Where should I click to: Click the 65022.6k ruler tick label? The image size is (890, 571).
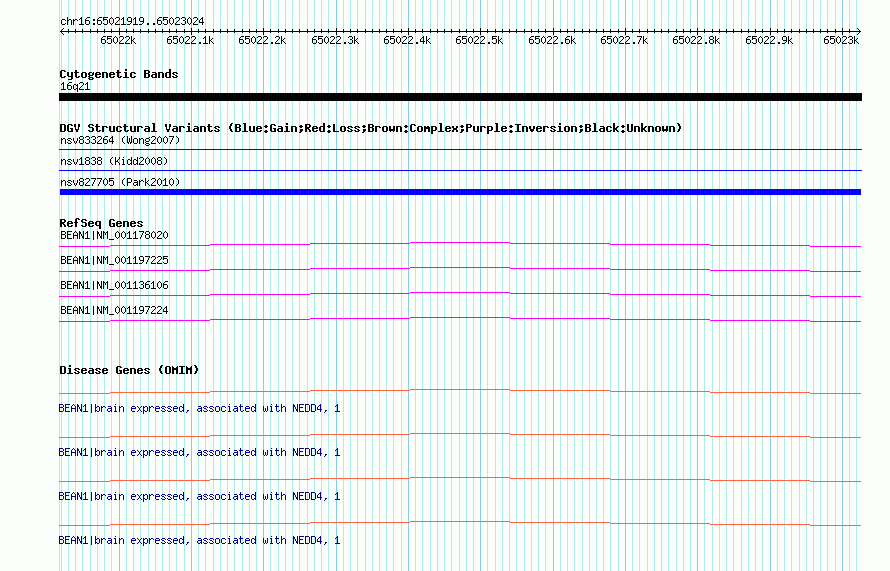pos(552,40)
